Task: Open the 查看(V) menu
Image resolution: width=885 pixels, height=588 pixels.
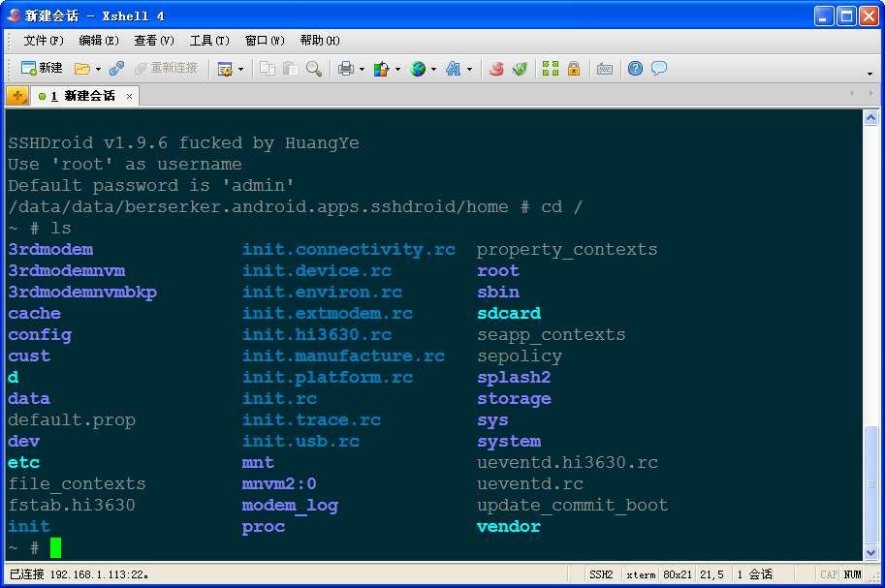Action: pos(154,41)
